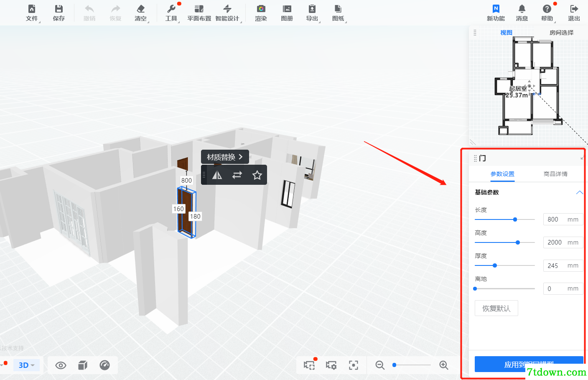Click the swap arrows replace icon
The image size is (588, 380).
237,175
